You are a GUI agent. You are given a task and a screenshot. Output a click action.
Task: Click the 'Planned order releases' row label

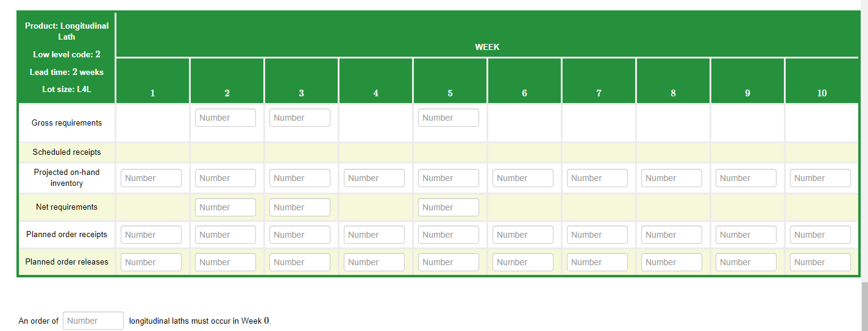67,262
